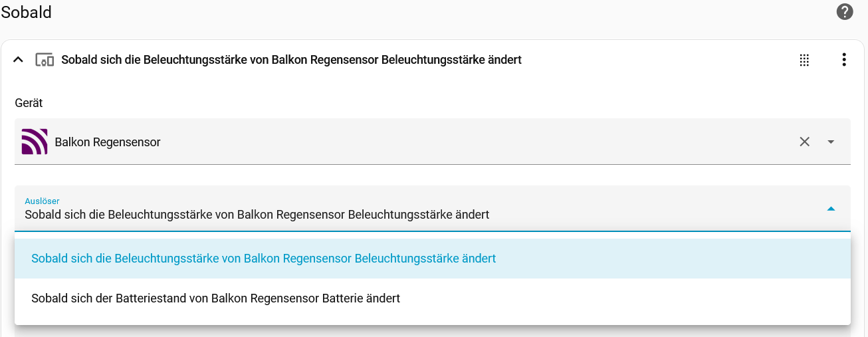
Task: Open the Gerät device dropdown arrow
Action: (831, 142)
